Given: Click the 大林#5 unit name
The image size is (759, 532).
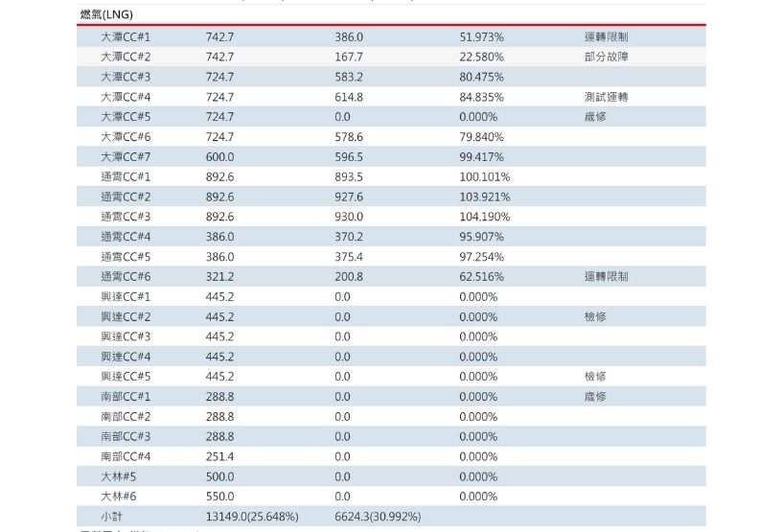Looking at the screenshot, I should 119,476.
